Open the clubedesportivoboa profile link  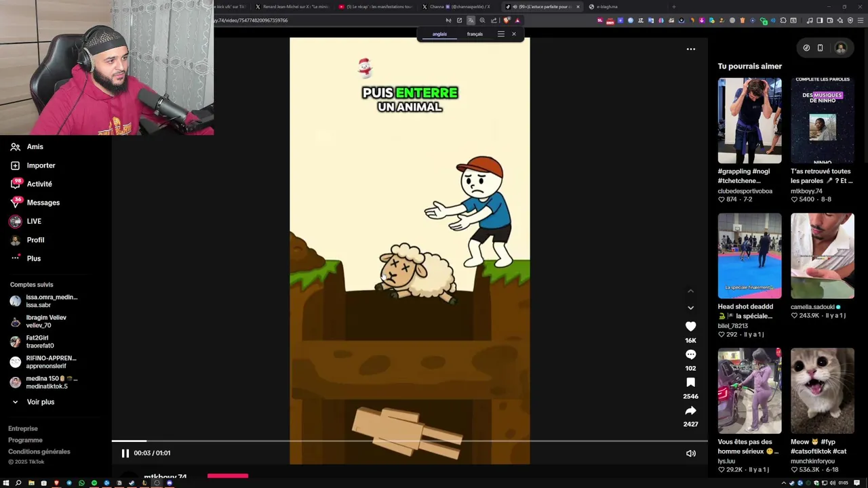(745, 191)
